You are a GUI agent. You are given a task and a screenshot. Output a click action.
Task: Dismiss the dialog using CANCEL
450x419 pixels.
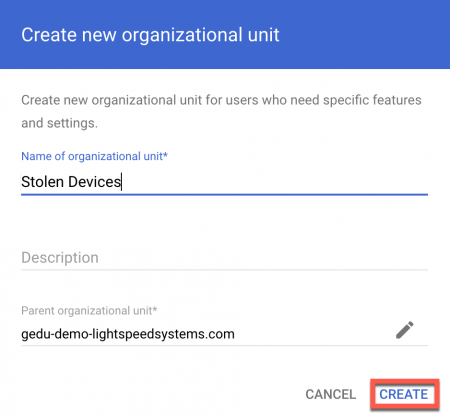(330, 394)
